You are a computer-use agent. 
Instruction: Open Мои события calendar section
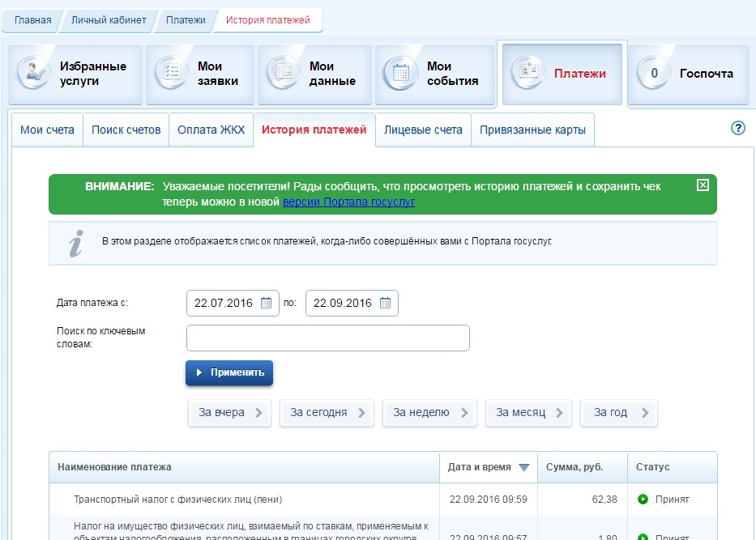(x=433, y=74)
